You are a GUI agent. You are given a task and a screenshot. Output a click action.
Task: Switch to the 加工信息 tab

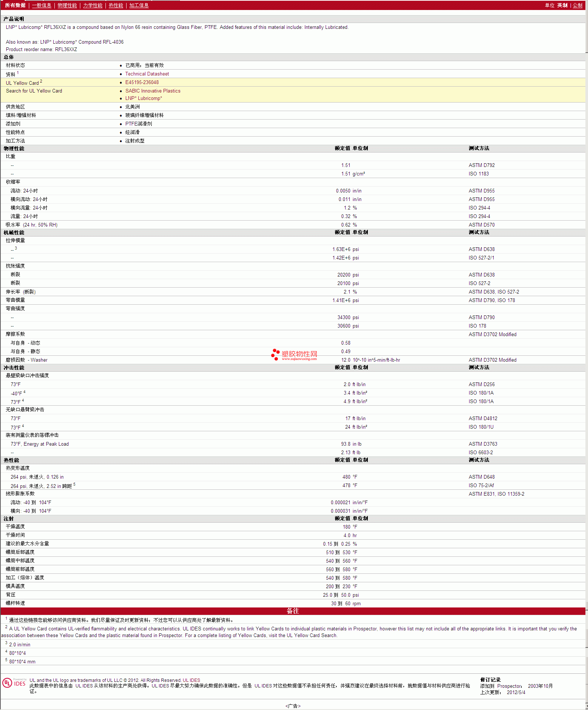[139, 5]
